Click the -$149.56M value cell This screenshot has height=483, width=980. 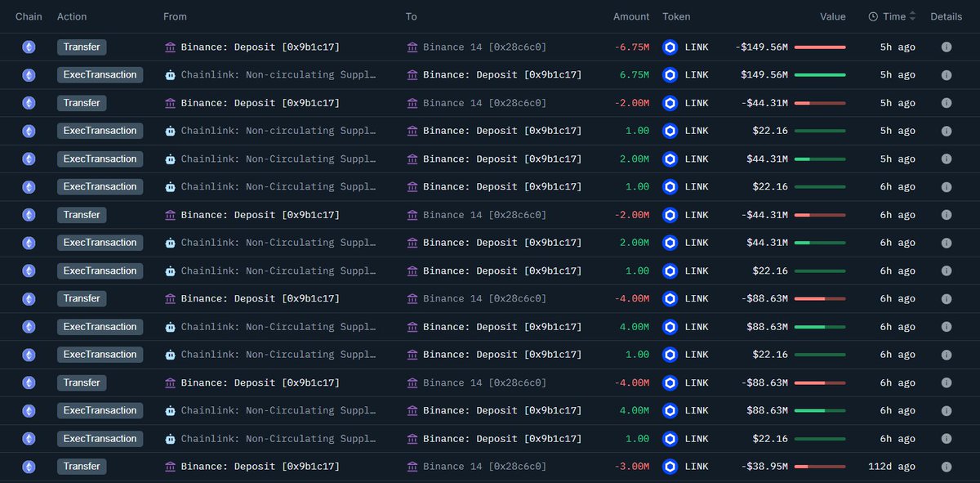(x=762, y=47)
